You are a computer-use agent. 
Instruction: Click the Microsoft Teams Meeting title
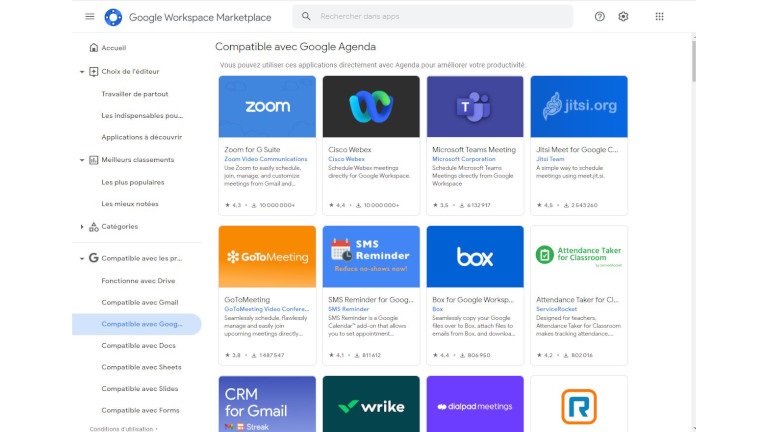474,149
